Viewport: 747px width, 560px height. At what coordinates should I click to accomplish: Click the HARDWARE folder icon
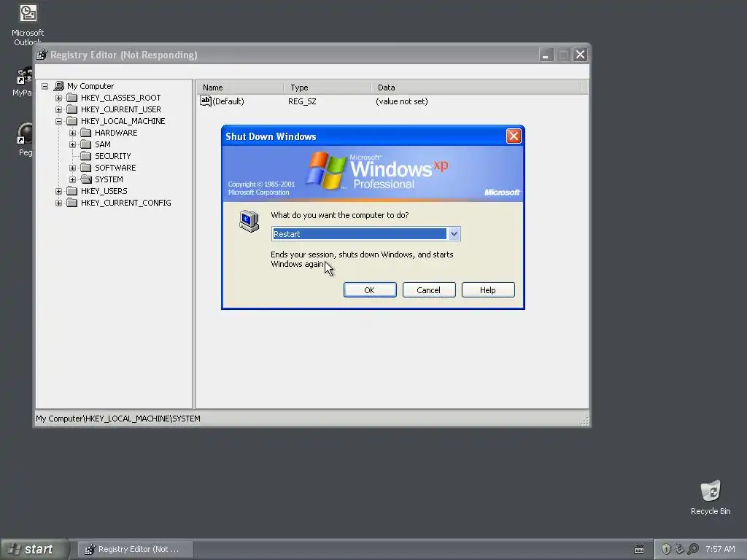(86, 133)
